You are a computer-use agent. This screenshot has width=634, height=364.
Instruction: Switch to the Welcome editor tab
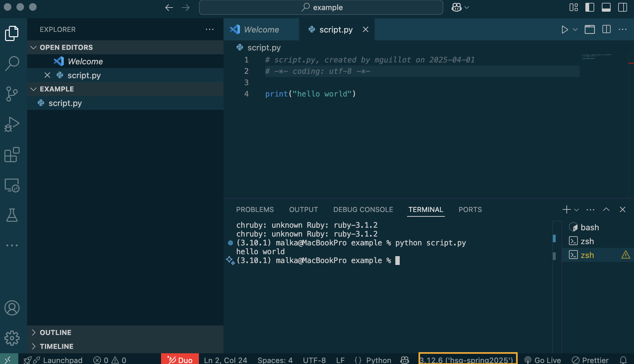pos(261,30)
